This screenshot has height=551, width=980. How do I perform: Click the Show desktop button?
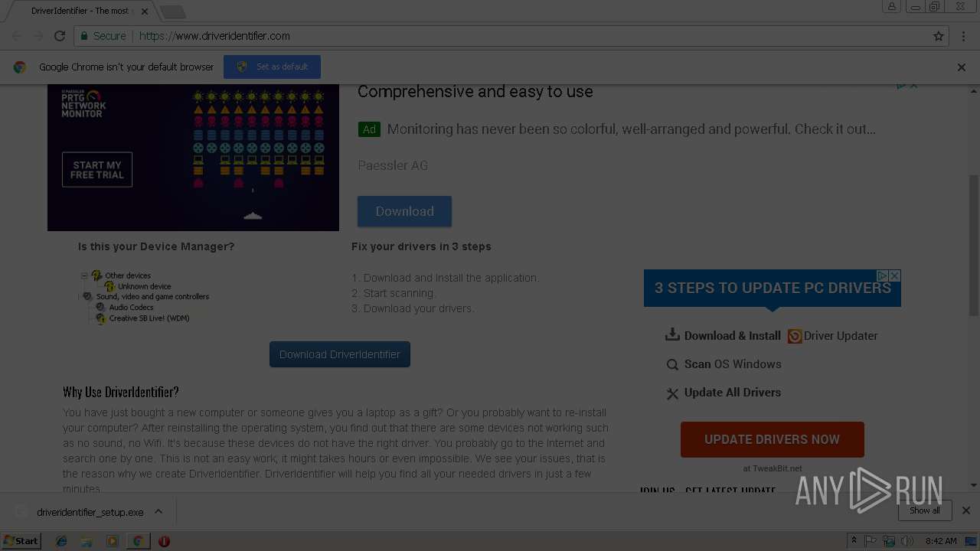(x=972, y=541)
